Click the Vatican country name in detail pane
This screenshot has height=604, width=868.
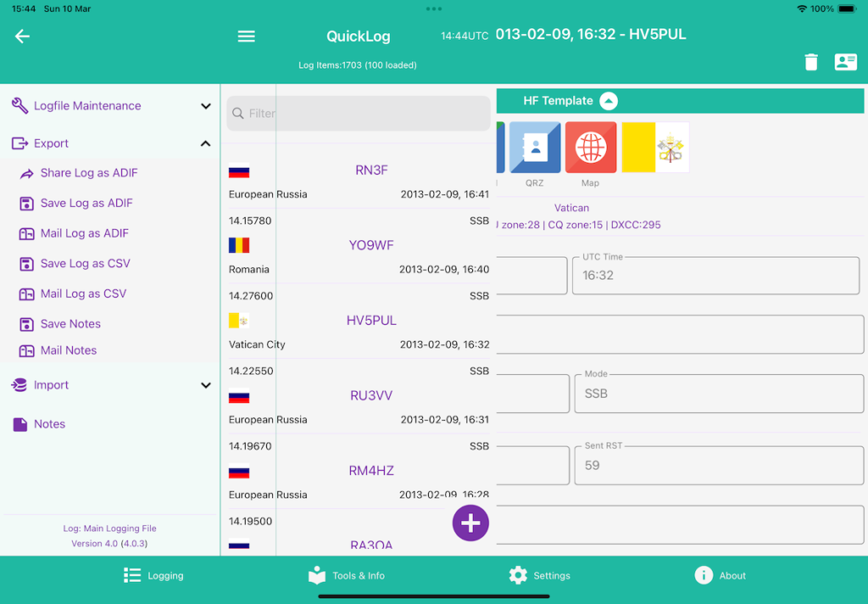point(572,208)
